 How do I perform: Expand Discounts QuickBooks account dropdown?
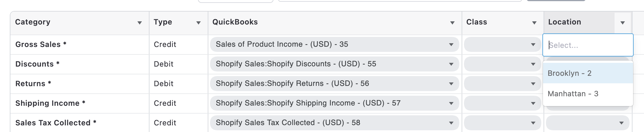click(x=334, y=64)
